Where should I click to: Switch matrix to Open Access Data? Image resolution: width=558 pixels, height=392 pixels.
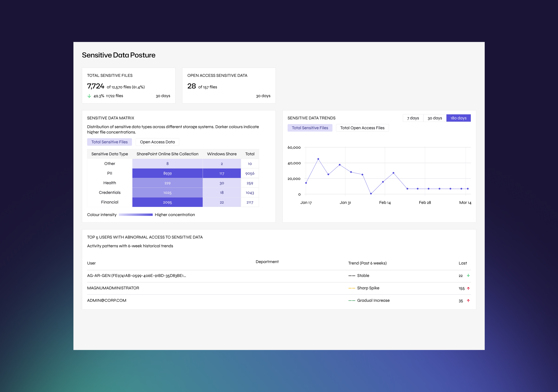pos(157,142)
